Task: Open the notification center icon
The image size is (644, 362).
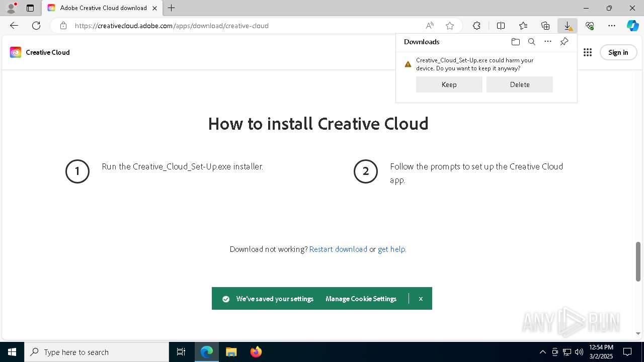Action: coord(627,352)
